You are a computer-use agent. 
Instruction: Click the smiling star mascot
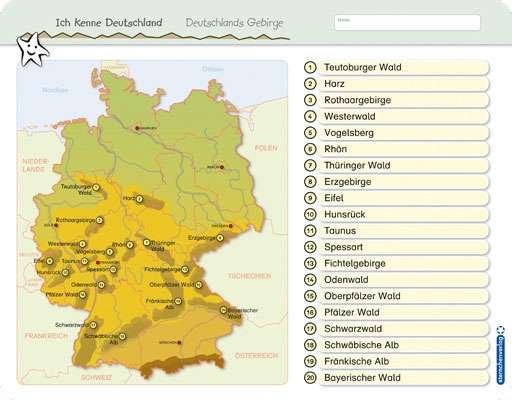click(x=32, y=50)
